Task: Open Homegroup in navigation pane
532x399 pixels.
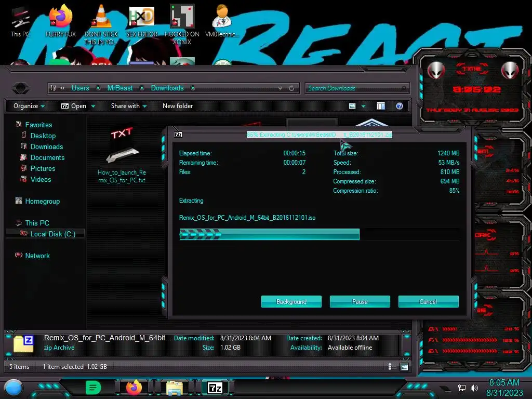Action: (x=42, y=201)
